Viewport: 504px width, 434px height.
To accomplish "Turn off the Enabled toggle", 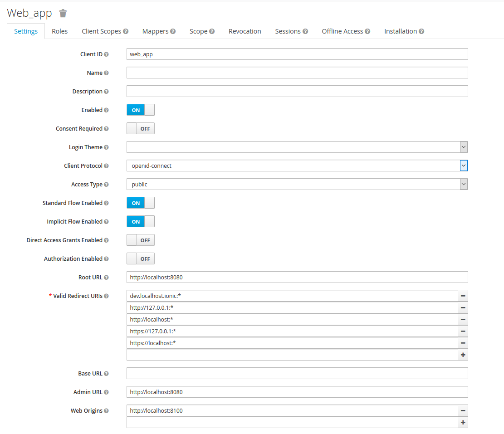I will point(140,110).
